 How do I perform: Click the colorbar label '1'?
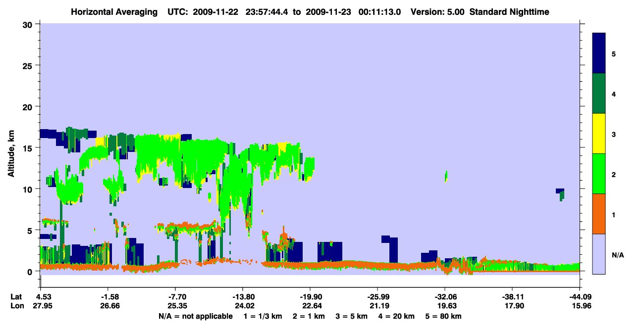[x=614, y=214]
